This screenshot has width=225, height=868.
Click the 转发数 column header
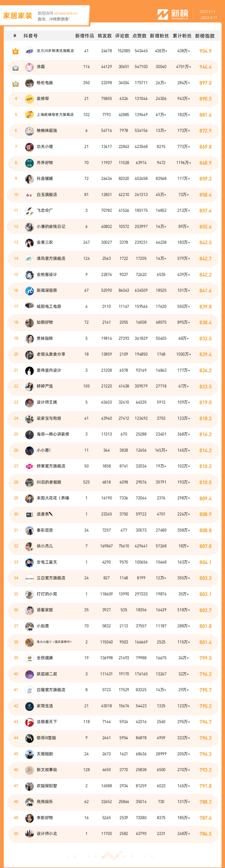point(105,36)
